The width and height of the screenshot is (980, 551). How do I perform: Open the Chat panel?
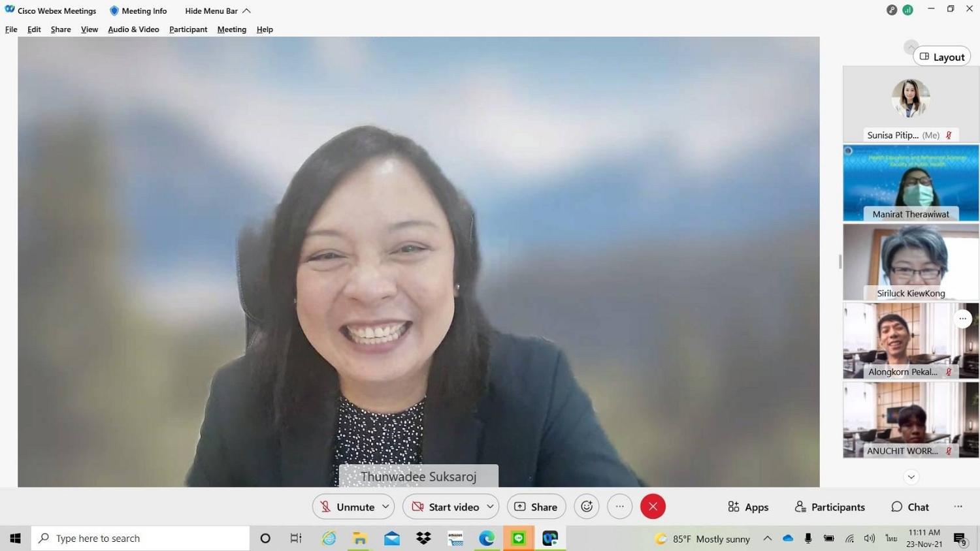[910, 507]
